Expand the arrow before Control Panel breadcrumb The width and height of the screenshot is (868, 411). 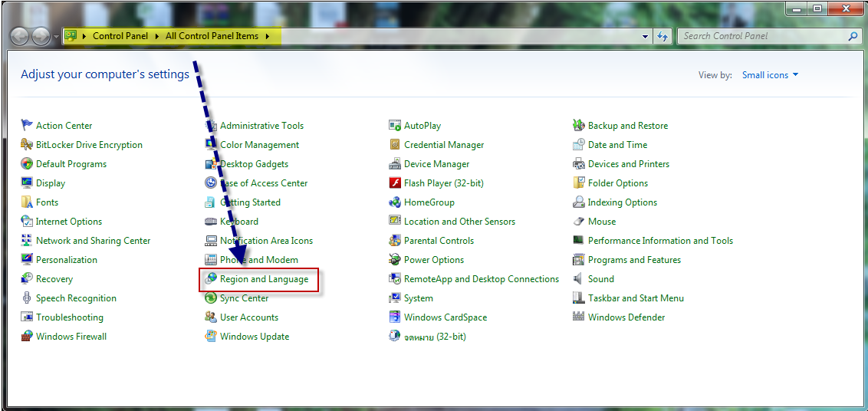coord(84,36)
